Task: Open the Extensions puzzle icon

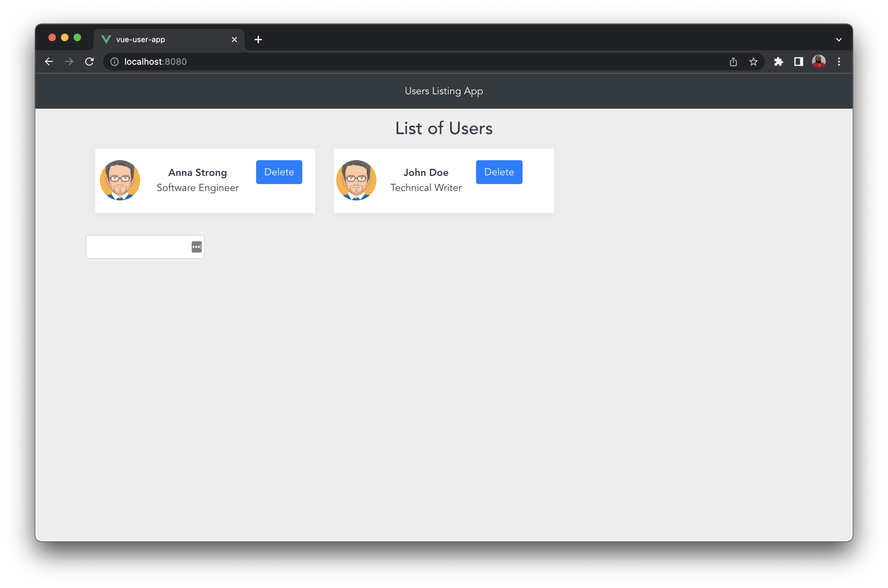Action: [778, 62]
